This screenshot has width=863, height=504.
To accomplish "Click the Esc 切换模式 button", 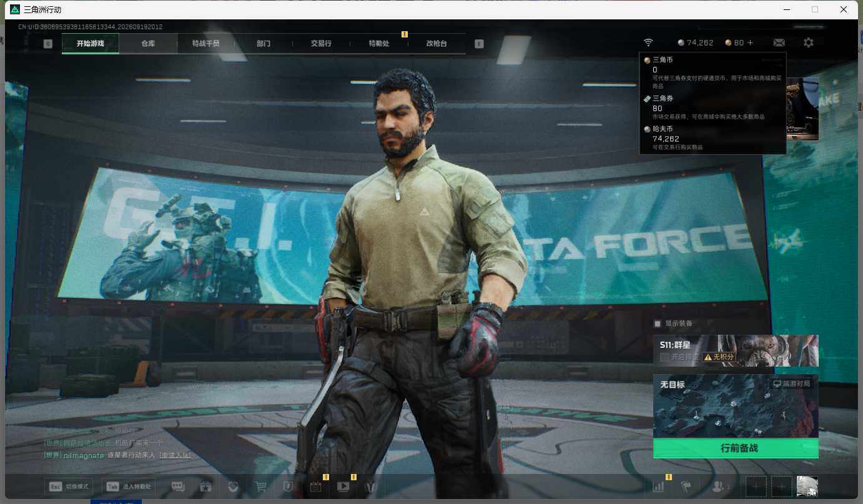I will tap(69, 487).
